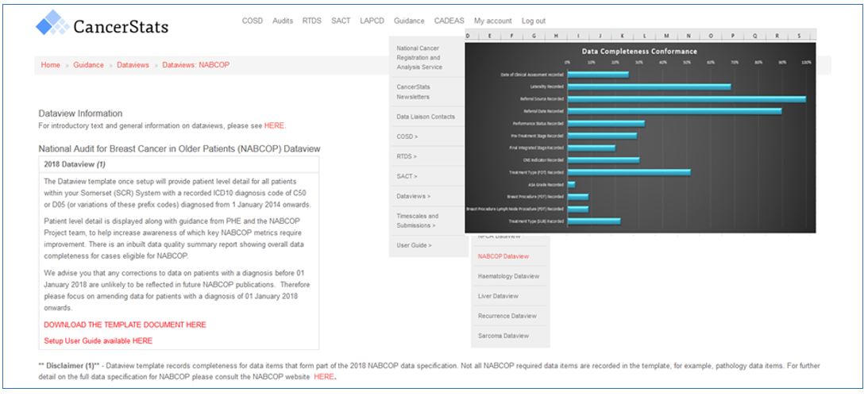Screen dimensions: 868x396
Task: Select spreadsheet column header E
Action: [490, 36]
